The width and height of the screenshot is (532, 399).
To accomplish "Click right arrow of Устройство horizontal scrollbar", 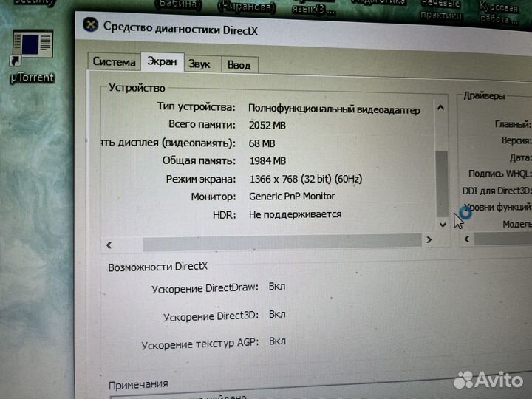I will pyautogui.click(x=429, y=240).
